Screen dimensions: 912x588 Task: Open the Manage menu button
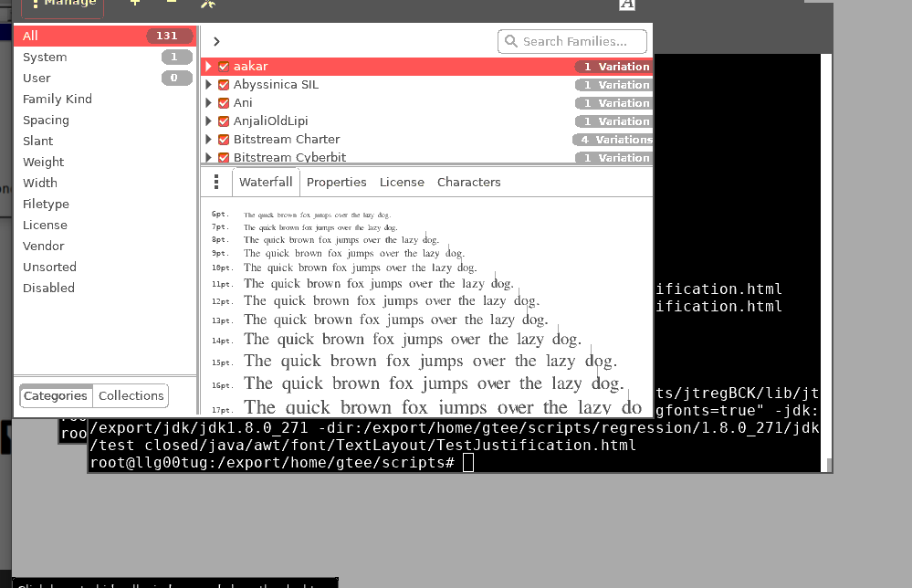tap(62, 4)
